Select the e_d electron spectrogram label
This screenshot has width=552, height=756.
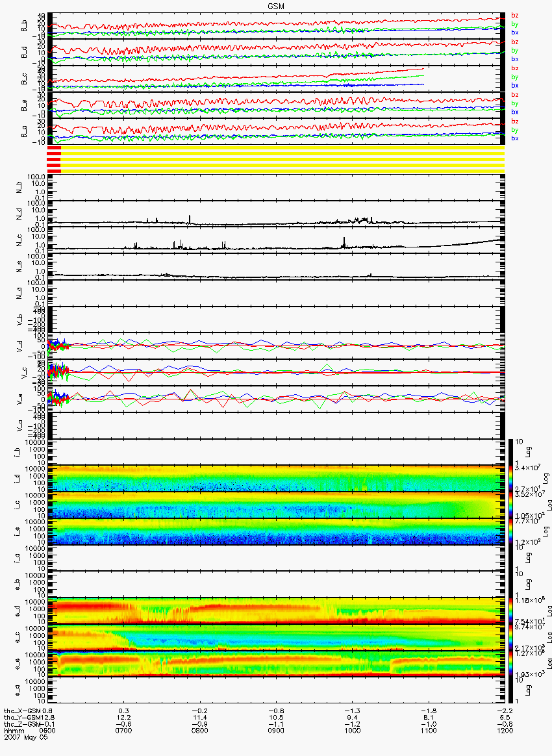[x=18, y=611]
